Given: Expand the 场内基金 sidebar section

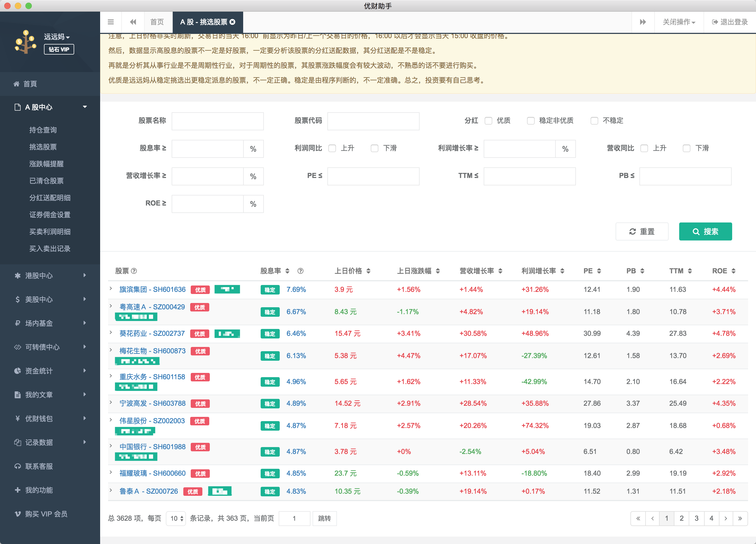Looking at the screenshot, I should (x=50, y=323).
